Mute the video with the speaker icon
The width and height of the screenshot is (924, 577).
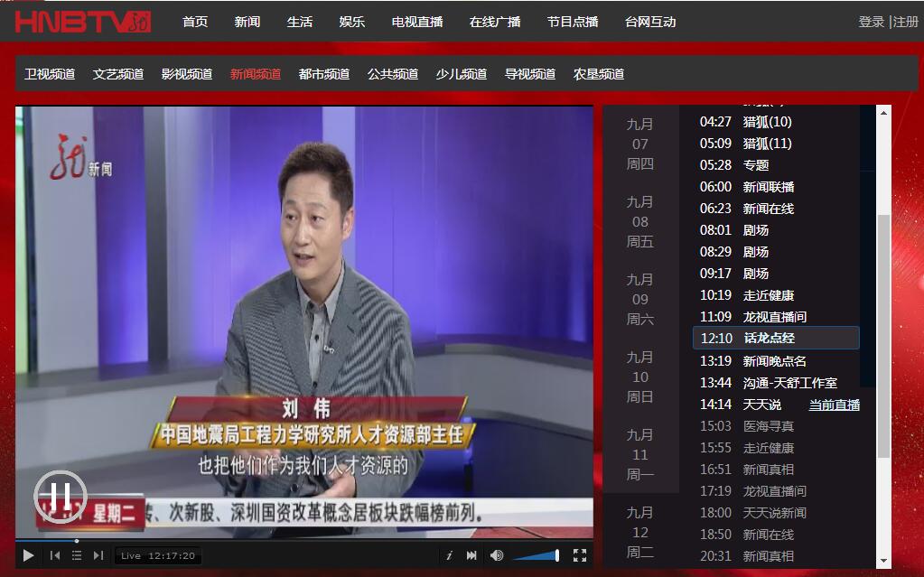[x=497, y=555]
